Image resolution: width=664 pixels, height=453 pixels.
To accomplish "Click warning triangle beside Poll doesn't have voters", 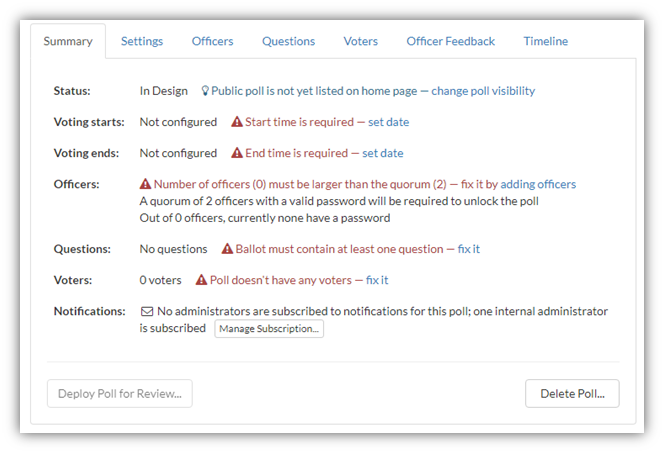I will 201,280.
